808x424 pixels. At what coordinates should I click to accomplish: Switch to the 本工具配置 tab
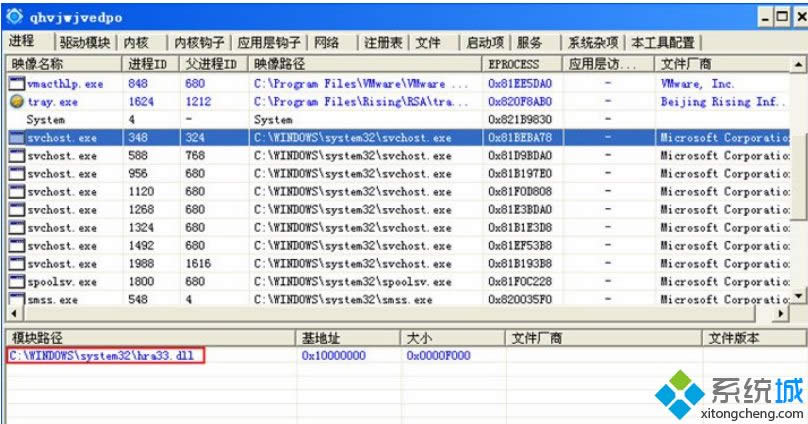(x=662, y=43)
